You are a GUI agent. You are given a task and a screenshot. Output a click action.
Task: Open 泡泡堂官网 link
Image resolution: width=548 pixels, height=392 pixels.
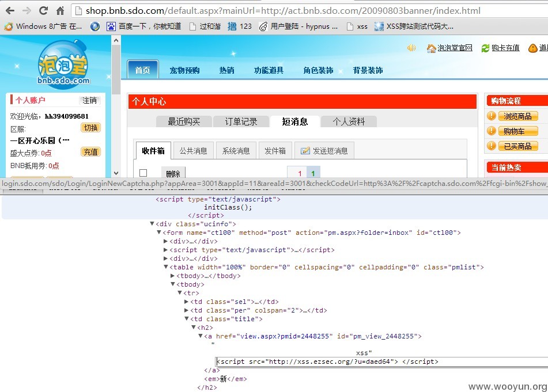[x=450, y=48]
